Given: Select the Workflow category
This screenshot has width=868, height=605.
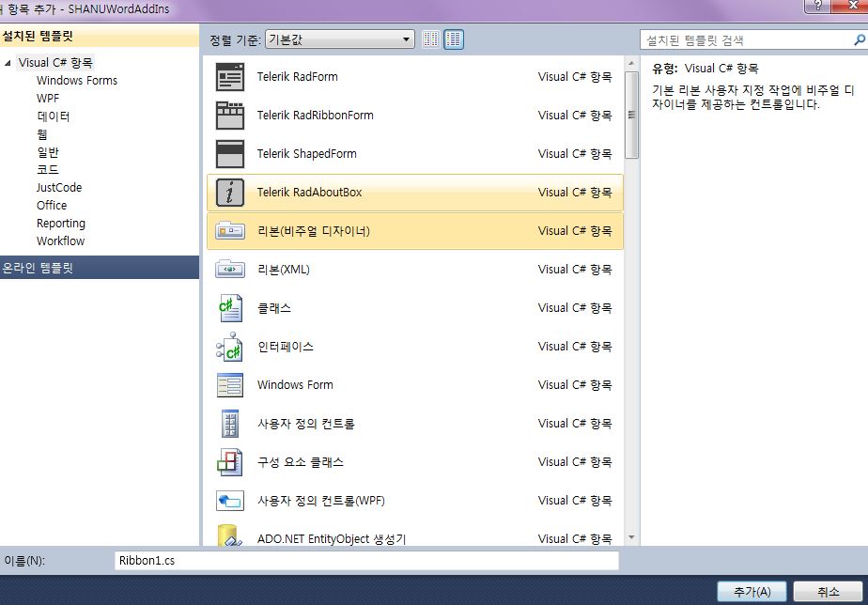Looking at the screenshot, I should pos(60,240).
